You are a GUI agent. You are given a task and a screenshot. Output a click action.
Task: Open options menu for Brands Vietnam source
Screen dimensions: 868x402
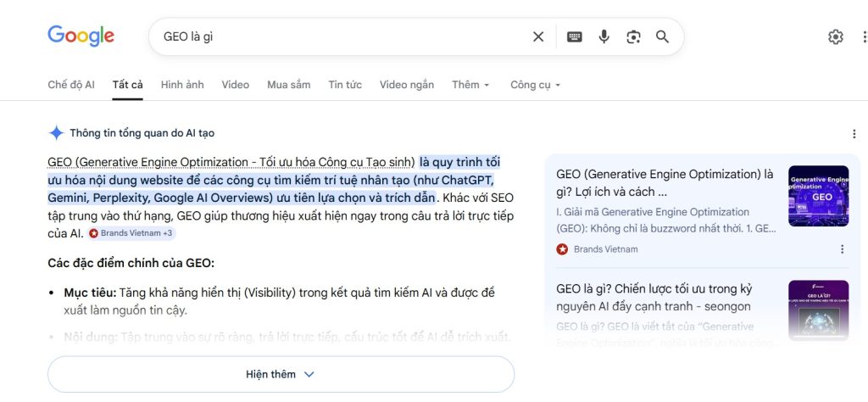tap(842, 249)
